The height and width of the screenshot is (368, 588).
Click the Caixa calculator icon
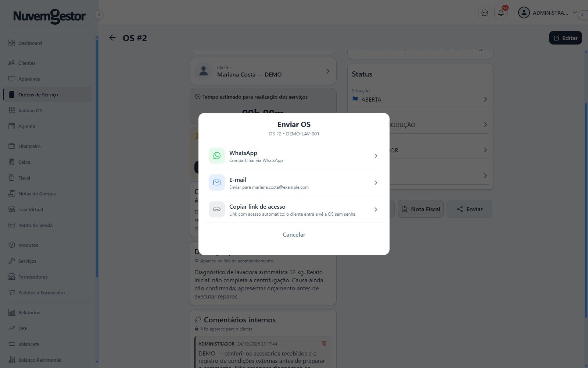[12, 162]
